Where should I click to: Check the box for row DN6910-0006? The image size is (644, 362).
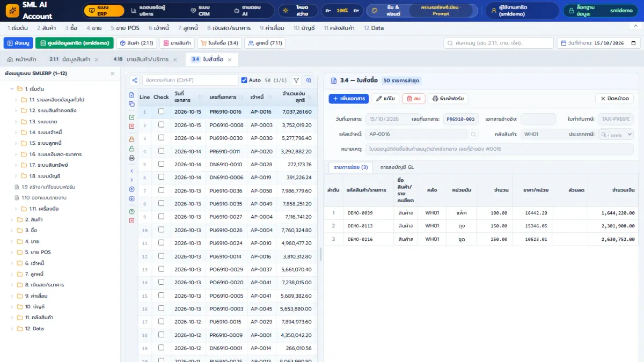pyautogui.click(x=161, y=178)
